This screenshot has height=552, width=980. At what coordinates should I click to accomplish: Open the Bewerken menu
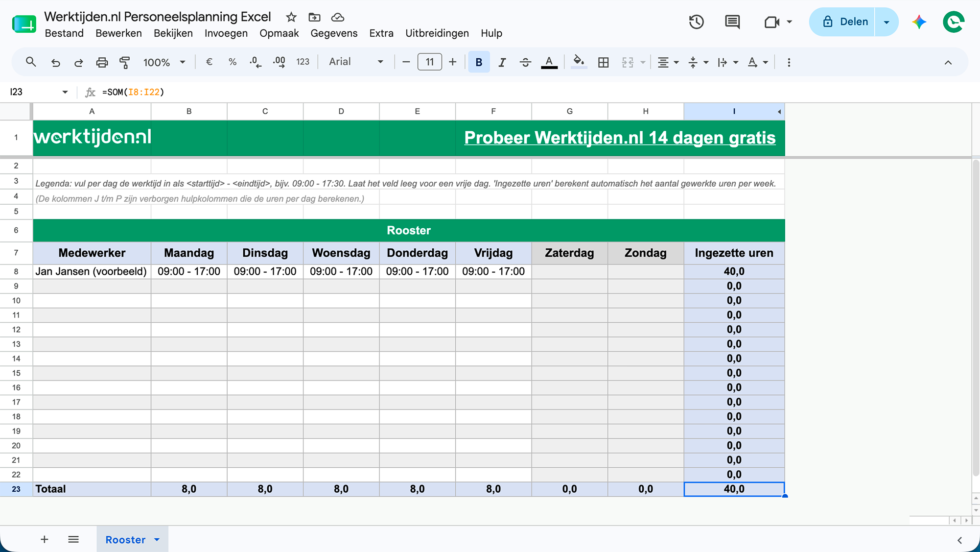pos(118,33)
